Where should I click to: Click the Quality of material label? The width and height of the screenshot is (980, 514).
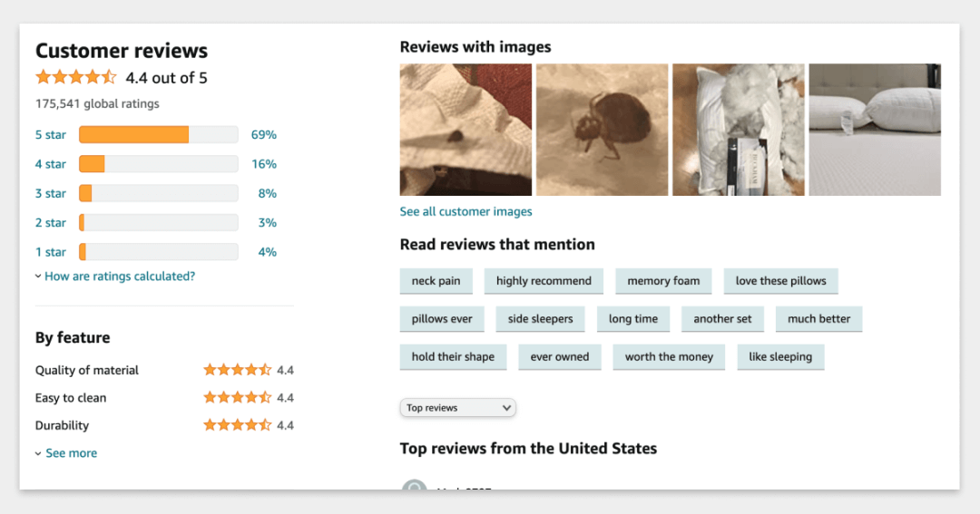click(87, 371)
